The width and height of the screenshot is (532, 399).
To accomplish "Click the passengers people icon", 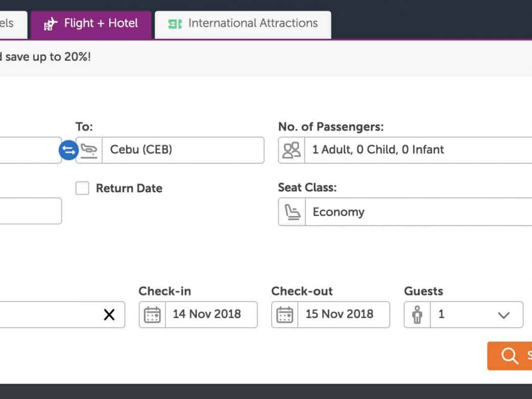I will (x=292, y=150).
